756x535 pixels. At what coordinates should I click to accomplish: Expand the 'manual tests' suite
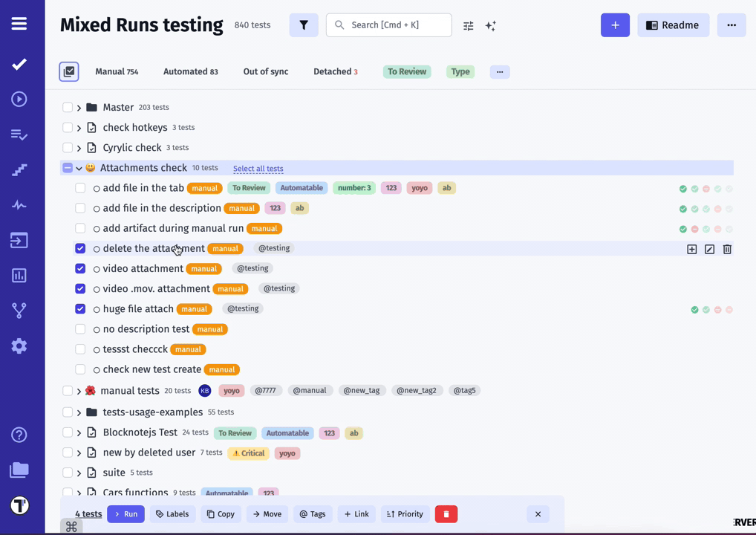click(79, 392)
